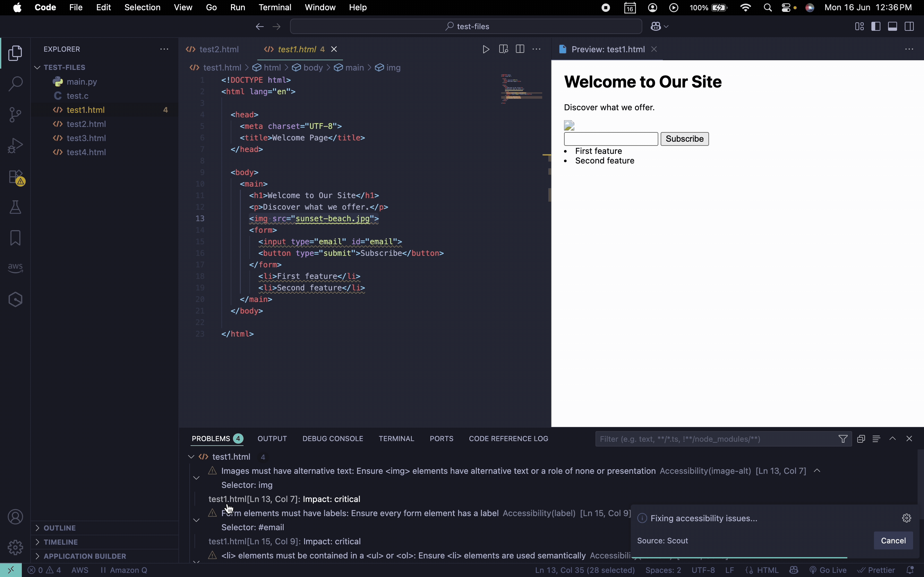Open Source Control view
Screen dimensions: 924x577
(x=15, y=114)
